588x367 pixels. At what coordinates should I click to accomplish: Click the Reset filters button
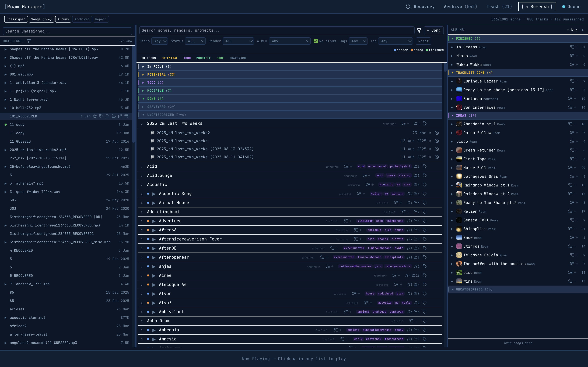(423, 41)
